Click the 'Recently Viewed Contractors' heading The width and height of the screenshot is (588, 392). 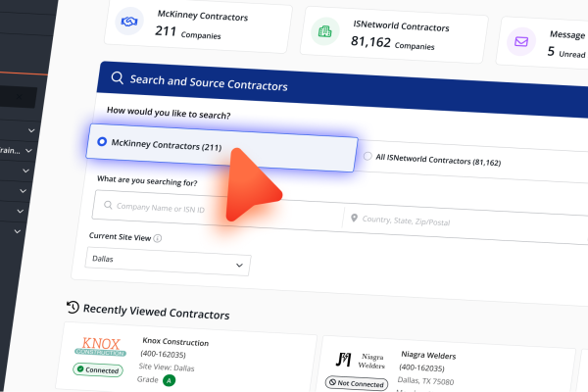click(157, 312)
